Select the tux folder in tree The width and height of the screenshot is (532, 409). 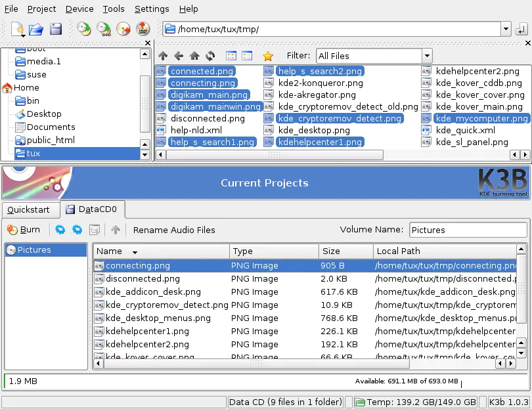pos(33,153)
